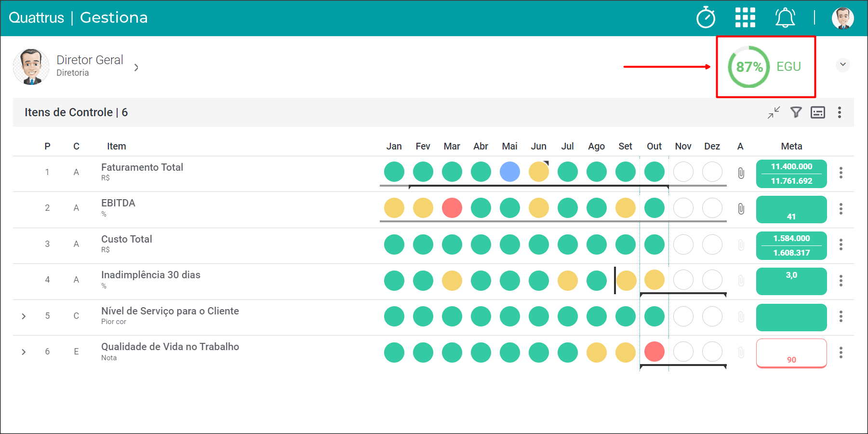The height and width of the screenshot is (434, 868).
Task: Open Qualidade de Vida no Trabalho
Action: tap(170, 347)
